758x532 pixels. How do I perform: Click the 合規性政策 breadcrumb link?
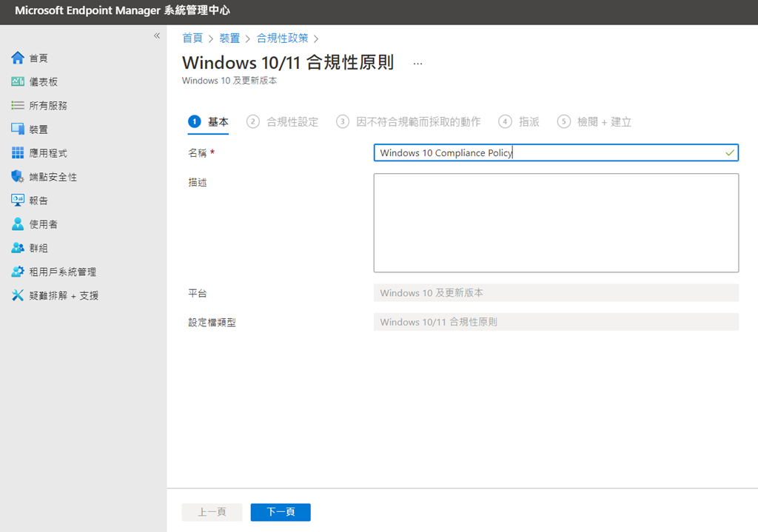tap(283, 38)
